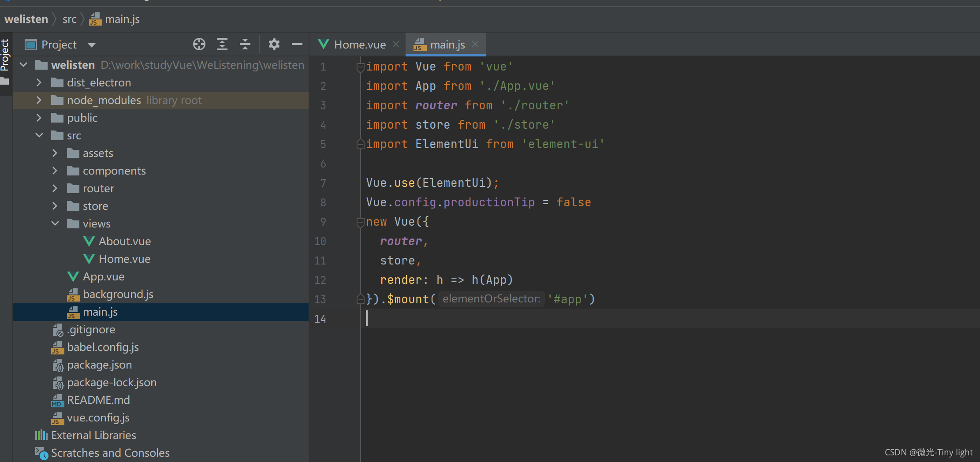
Task: Click the External Libraries bars icon
Action: point(41,435)
